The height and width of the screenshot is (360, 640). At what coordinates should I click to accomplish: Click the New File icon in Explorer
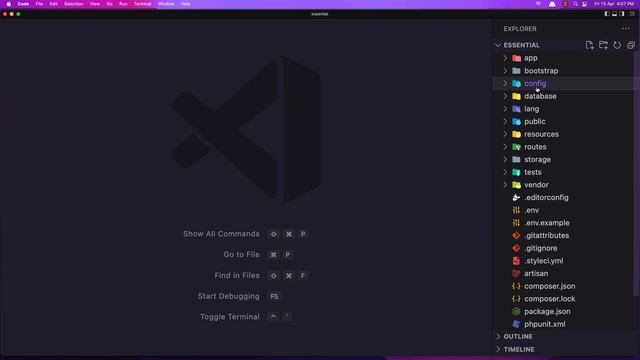(x=589, y=45)
